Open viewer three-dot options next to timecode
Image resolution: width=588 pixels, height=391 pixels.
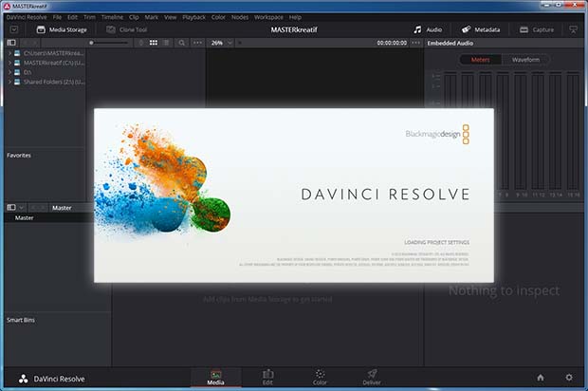point(416,43)
